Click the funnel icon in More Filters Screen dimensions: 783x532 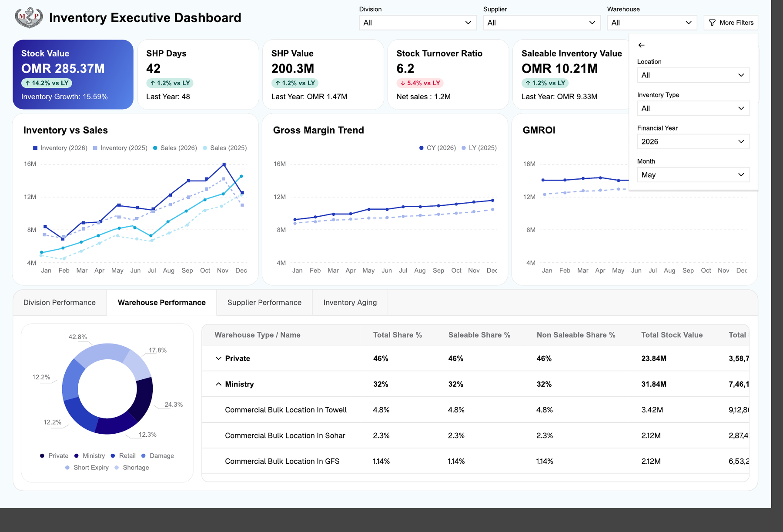(x=712, y=23)
